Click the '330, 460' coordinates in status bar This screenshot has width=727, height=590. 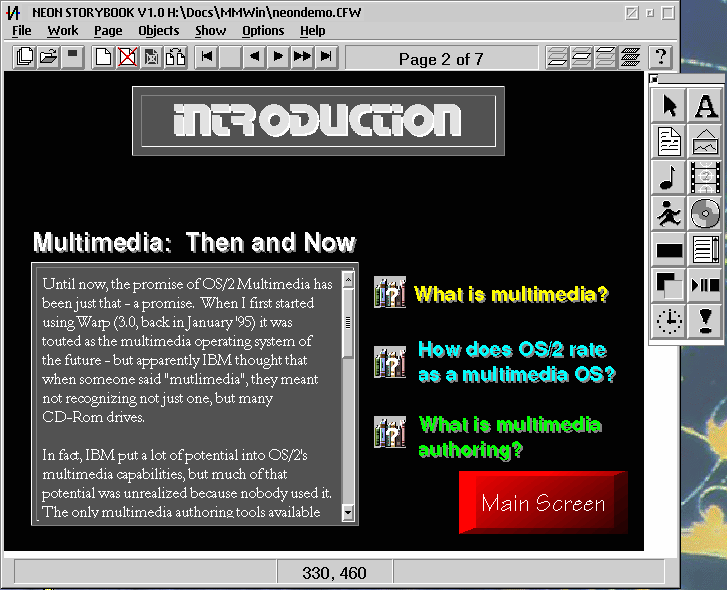pyautogui.click(x=334, y=573)
